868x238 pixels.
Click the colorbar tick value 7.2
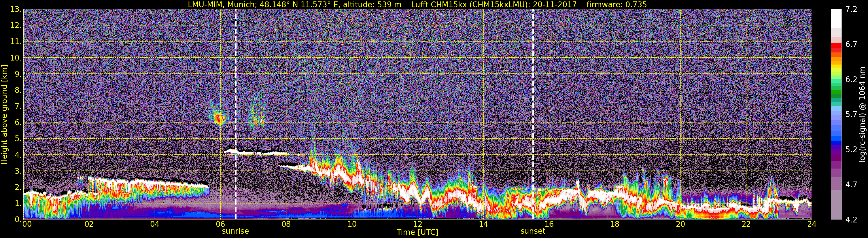(x=851, y=10)
